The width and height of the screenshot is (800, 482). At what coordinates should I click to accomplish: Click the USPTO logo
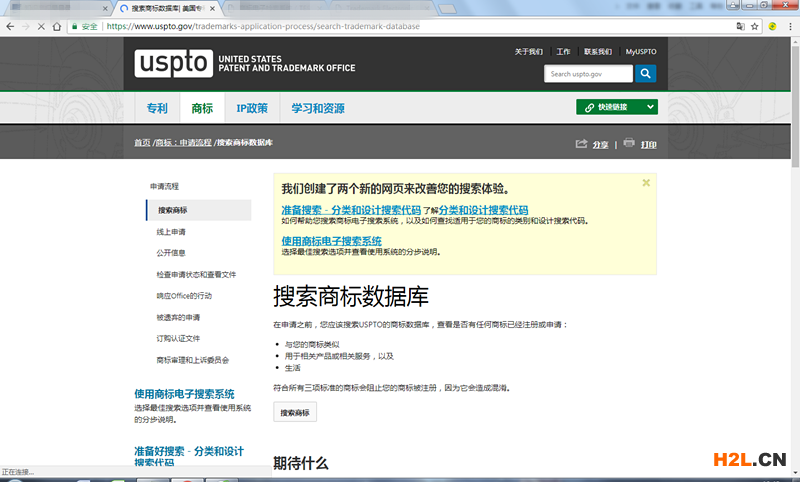[x=174, y=63]
